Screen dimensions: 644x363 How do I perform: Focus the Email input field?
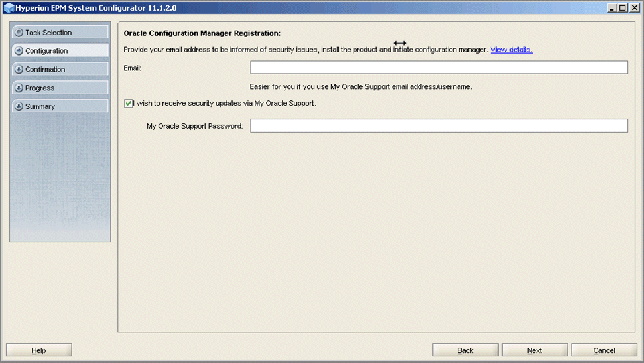[x=439, y=68]
